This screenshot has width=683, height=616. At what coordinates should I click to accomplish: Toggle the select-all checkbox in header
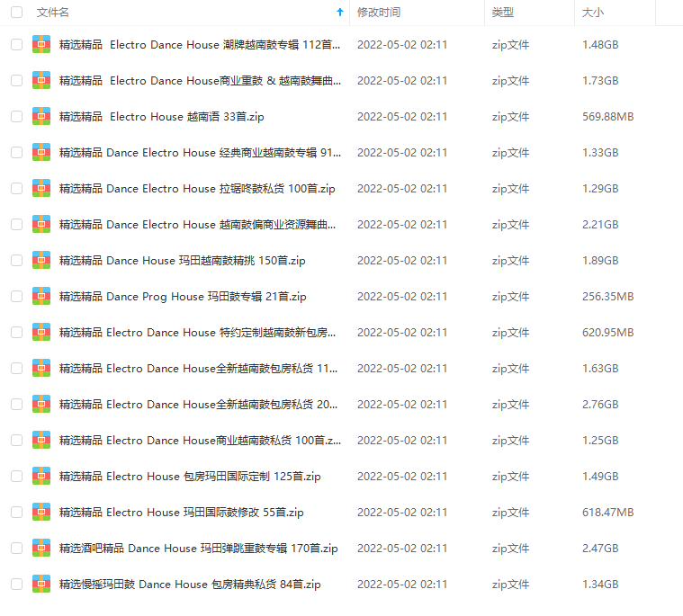16,13
